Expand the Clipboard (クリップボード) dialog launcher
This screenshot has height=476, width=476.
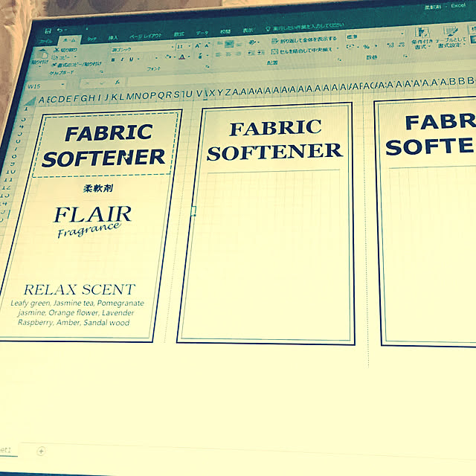[102, 72]
